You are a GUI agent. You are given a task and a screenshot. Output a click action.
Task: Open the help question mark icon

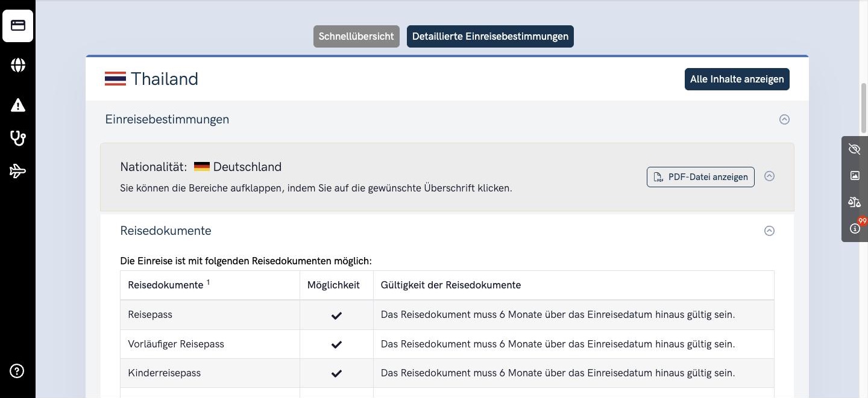tap(17, 371)
